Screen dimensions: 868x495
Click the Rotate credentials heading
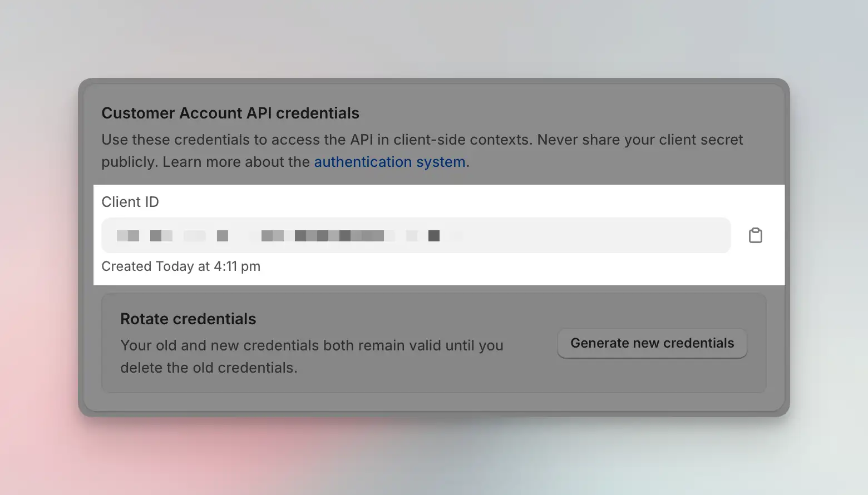(188, 319)
